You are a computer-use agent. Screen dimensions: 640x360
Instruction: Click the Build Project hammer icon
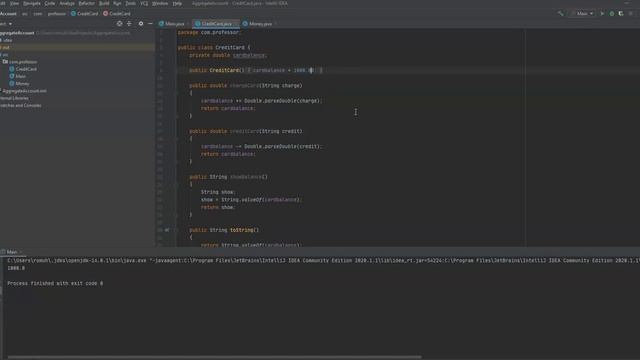(560, 13)
